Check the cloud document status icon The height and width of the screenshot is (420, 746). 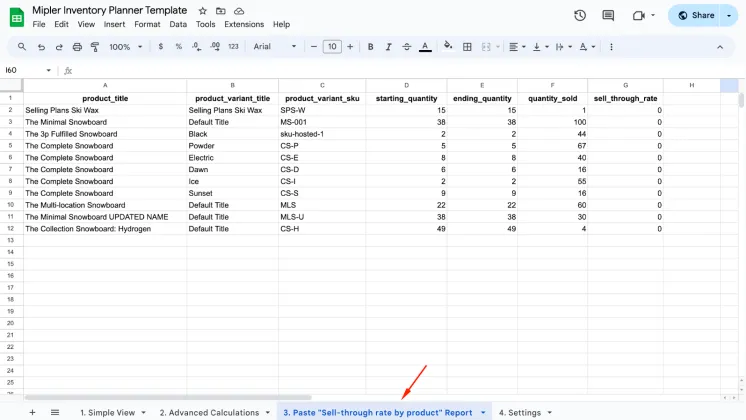coord(239,10)
